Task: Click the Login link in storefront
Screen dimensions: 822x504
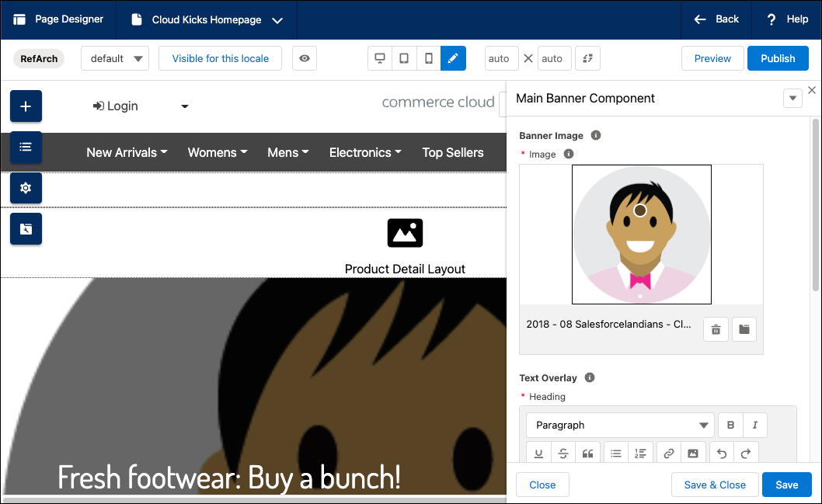Action: 115,106
